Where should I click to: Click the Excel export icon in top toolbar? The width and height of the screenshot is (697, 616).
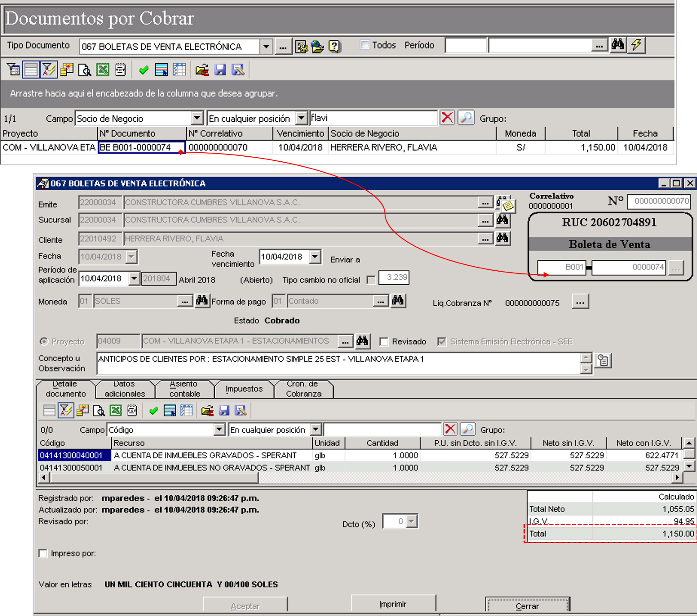click(103, 70)
